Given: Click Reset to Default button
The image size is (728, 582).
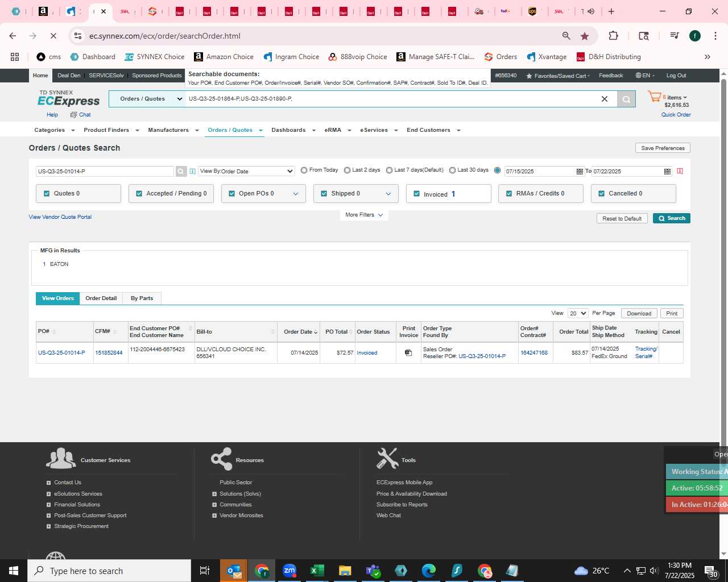Looking at the screenshot, I should tap(622, 218).
